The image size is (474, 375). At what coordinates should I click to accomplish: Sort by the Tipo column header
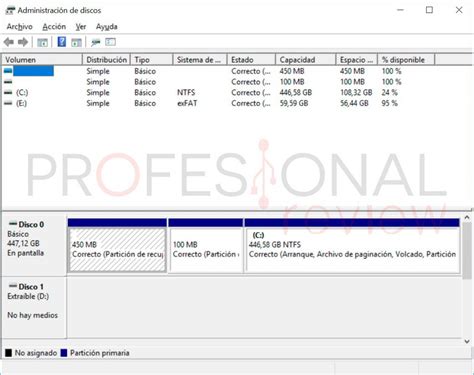click(x=152, y=60)
